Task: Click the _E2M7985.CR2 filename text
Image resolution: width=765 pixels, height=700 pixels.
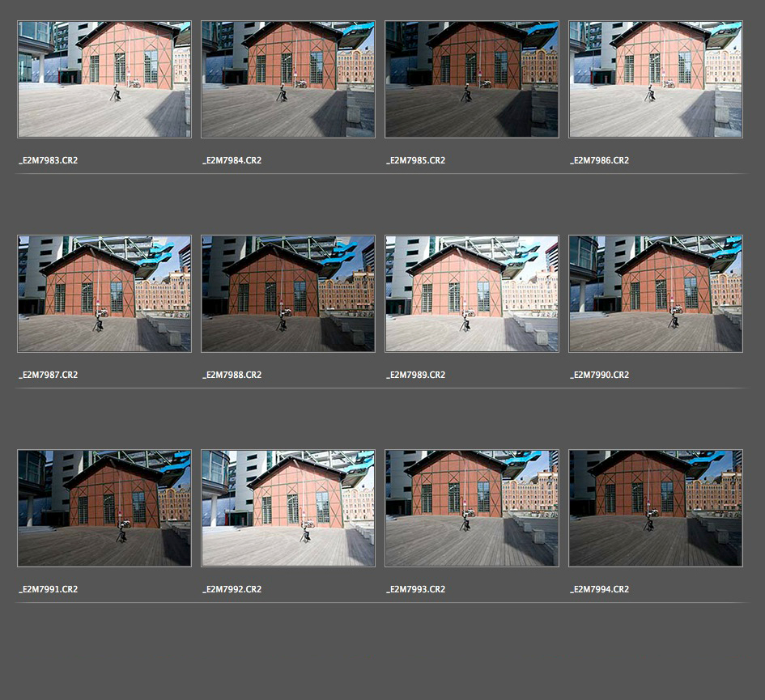Action: (416, 160)
